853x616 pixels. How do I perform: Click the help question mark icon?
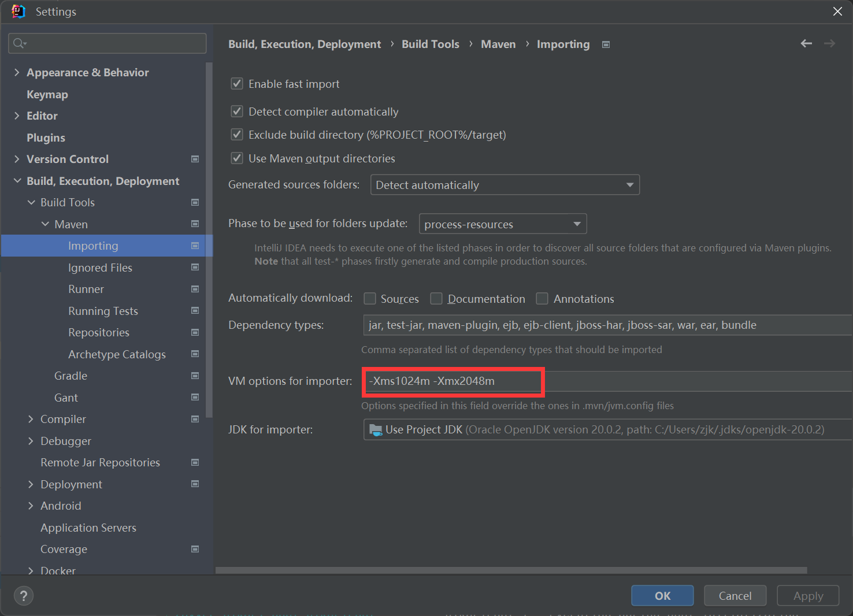tap(24, 596)
